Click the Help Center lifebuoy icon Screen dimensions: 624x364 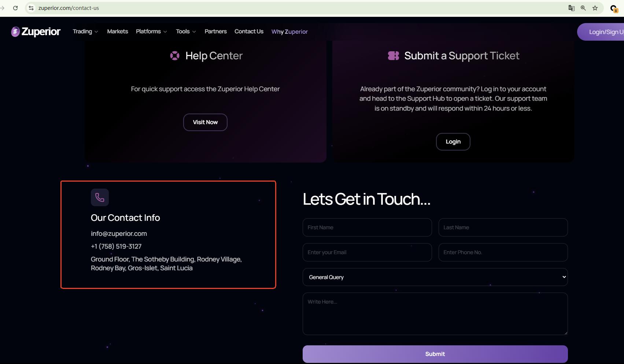pyautogui.click(x=175, y=56)
